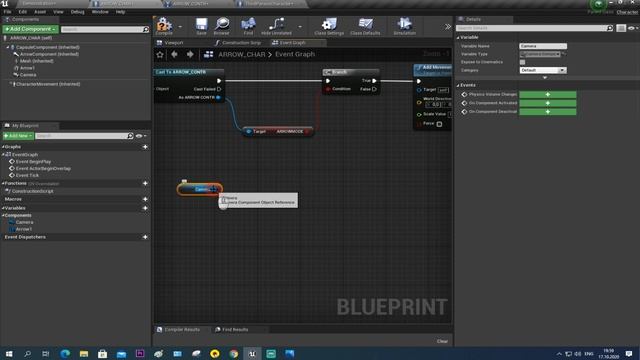Open the Window menu
The image size is (640, 360).
tap(100, 12)
